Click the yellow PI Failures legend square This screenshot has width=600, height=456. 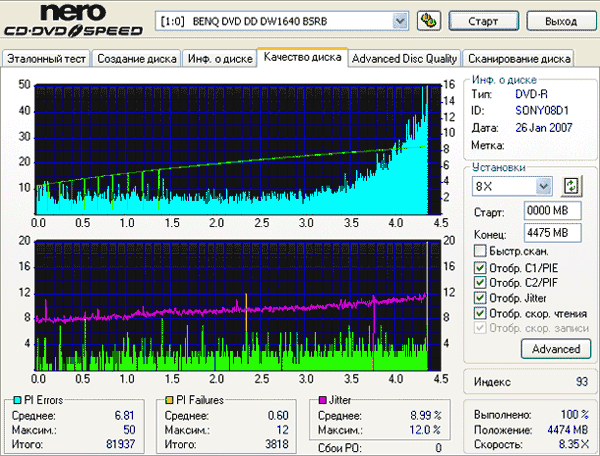(x=171, y=400)
